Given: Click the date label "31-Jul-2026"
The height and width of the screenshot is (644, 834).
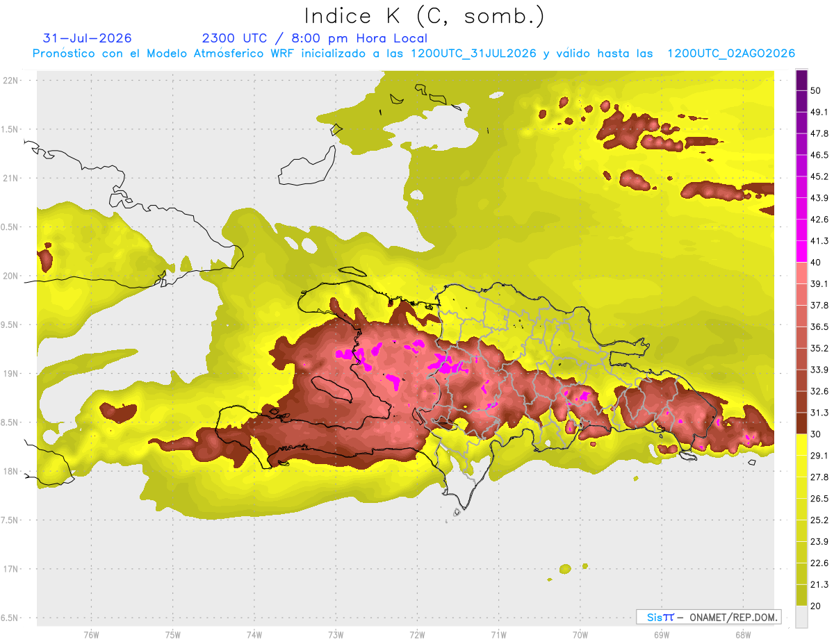Looking at the screenshot, I should click(87, 38).
